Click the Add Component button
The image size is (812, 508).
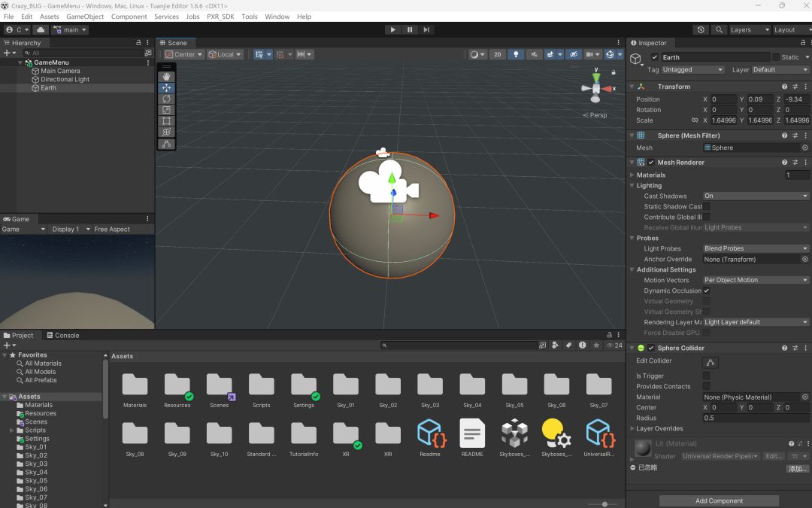719,500
